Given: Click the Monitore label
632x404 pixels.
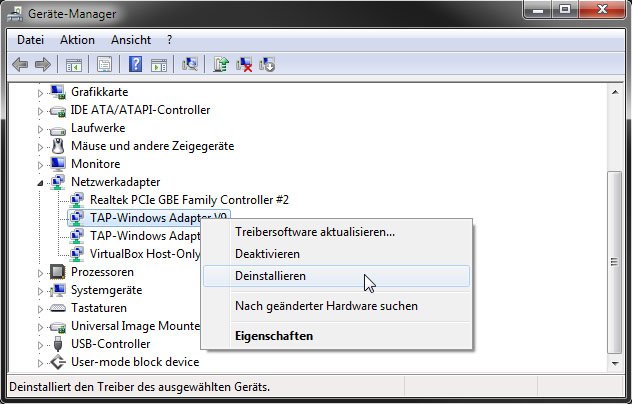Looking at the screenshot, I should pos(96,164).
